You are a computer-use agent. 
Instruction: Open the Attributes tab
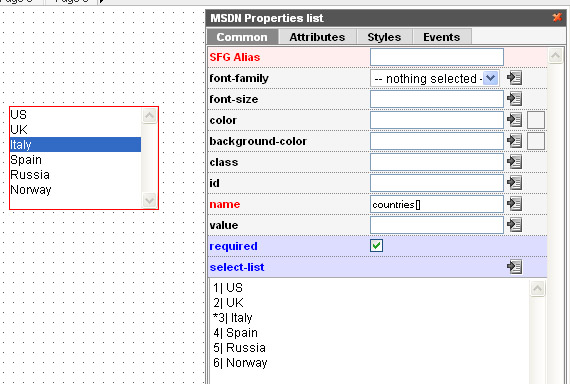(x=317, y=37)
